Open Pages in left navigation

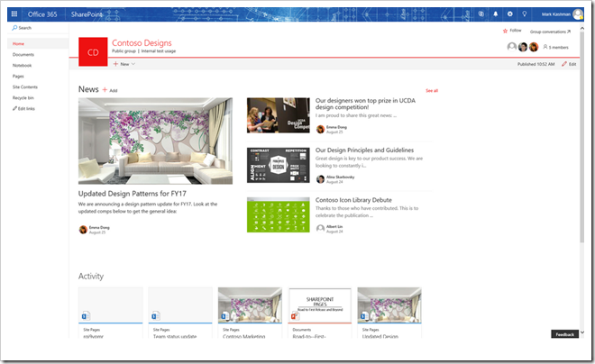tap(18, 77)
